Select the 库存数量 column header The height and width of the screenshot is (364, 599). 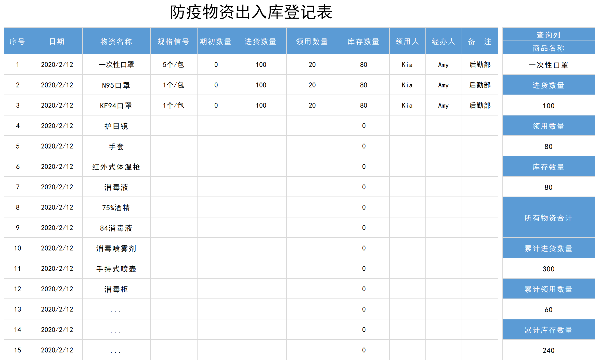[x=363, y=41]
